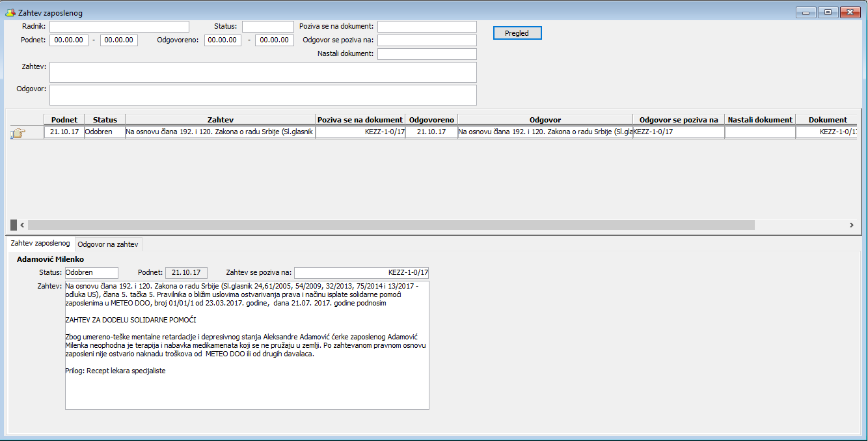Viewport: 868px width, 441px height.
Task: Minimize the Zahtev zaposlenog window
Action: point(806,12)
